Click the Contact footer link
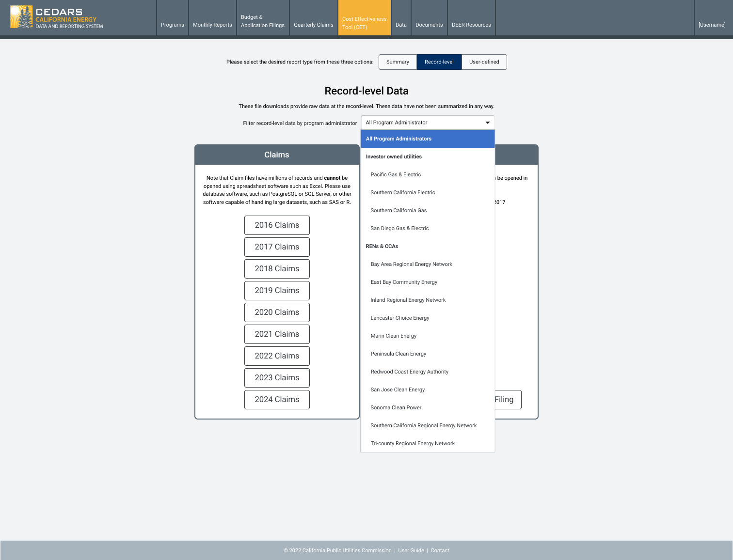 point(440,551)
